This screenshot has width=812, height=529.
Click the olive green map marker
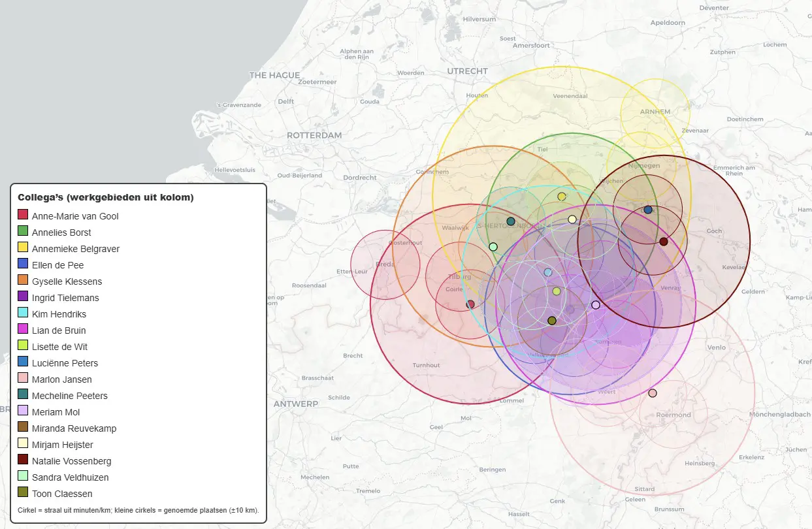551,321
